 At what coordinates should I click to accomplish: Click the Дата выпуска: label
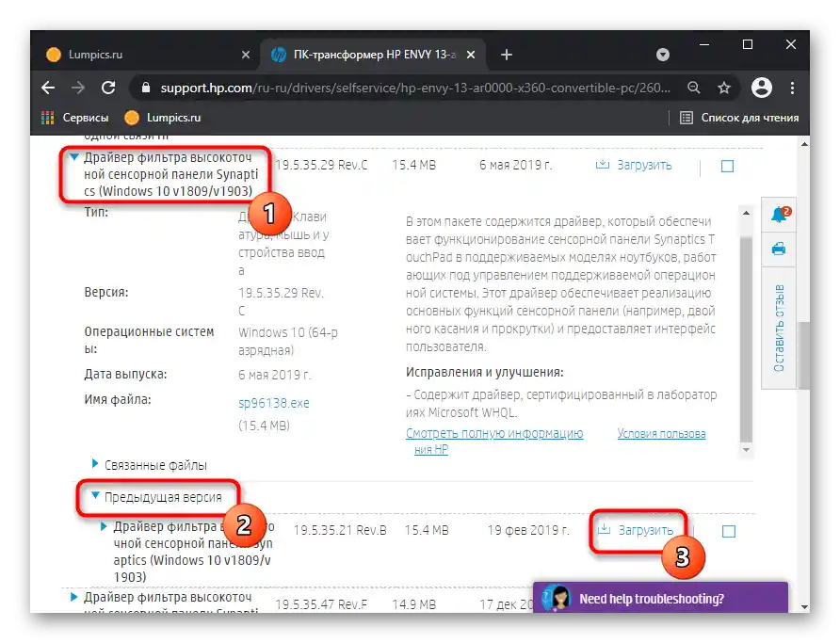click(125, 375)
